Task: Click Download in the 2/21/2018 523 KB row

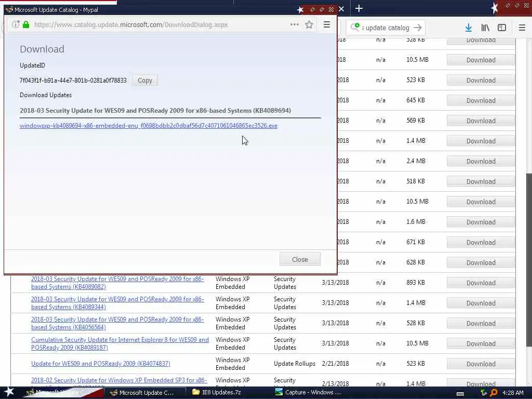Action: [481, 364]
